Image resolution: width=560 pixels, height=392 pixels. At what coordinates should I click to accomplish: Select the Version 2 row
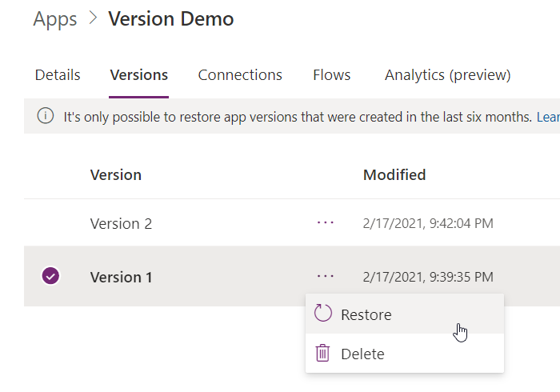pyautogui.click(x=292, y=223)
